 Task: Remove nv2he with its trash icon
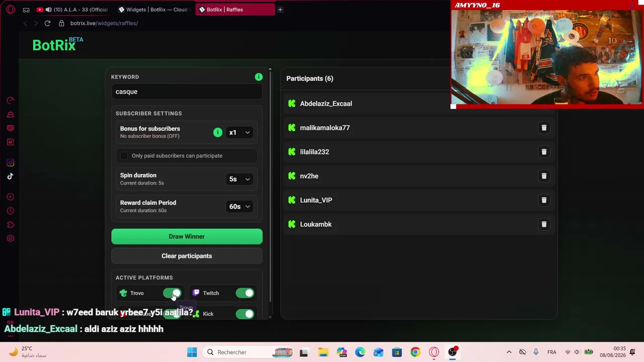click(x=544, y=176)
